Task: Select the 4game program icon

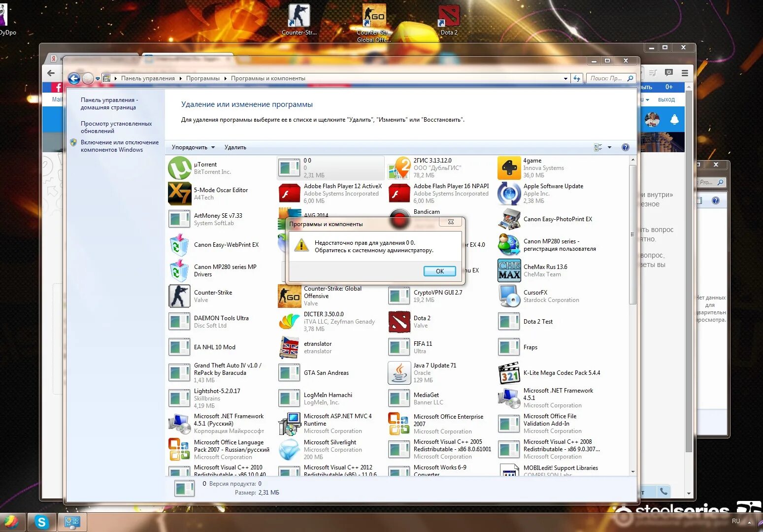Action: pos(509,168)
